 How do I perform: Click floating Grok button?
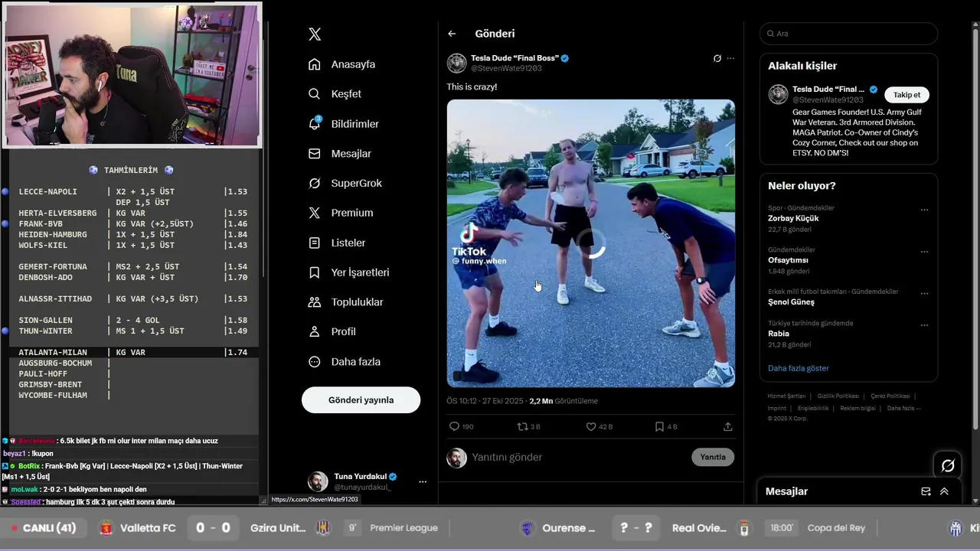click(948, 465)
